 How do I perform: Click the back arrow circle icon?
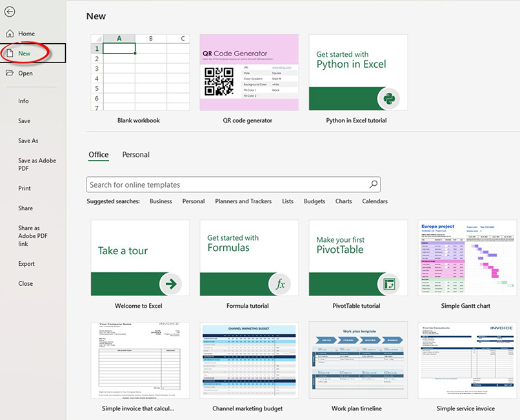[x=10, y=12]
